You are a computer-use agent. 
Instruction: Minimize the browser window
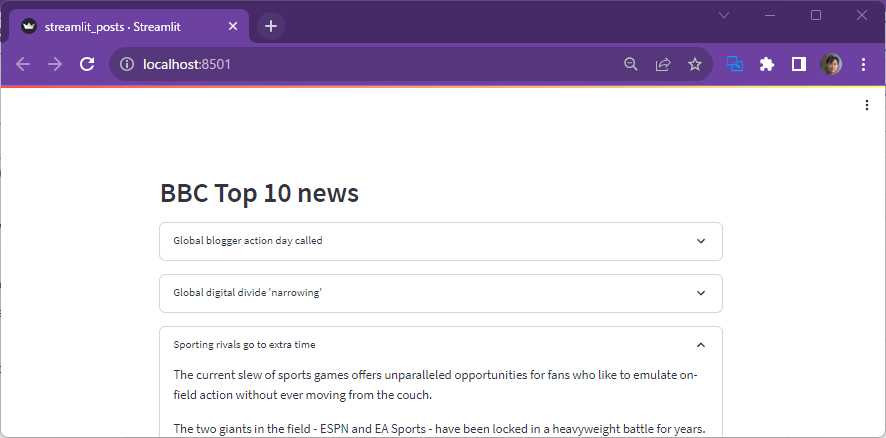click(x=770, y=15)
